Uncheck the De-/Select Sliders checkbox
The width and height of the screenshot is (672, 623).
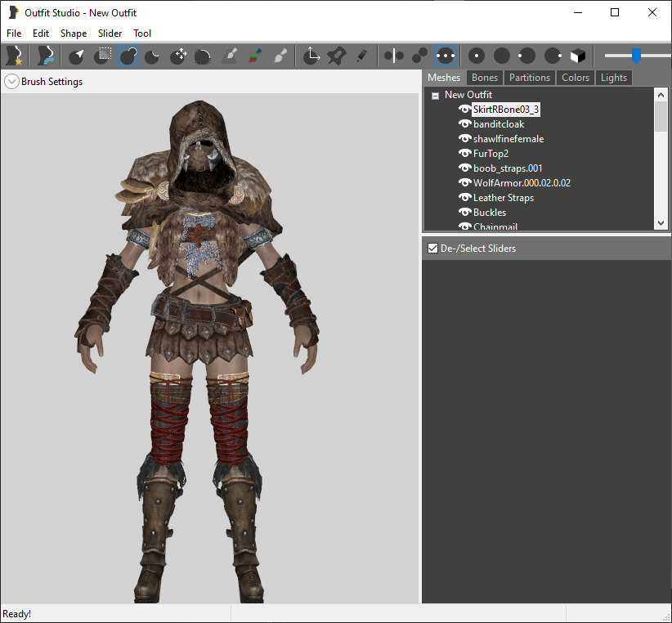pos(432,248)
